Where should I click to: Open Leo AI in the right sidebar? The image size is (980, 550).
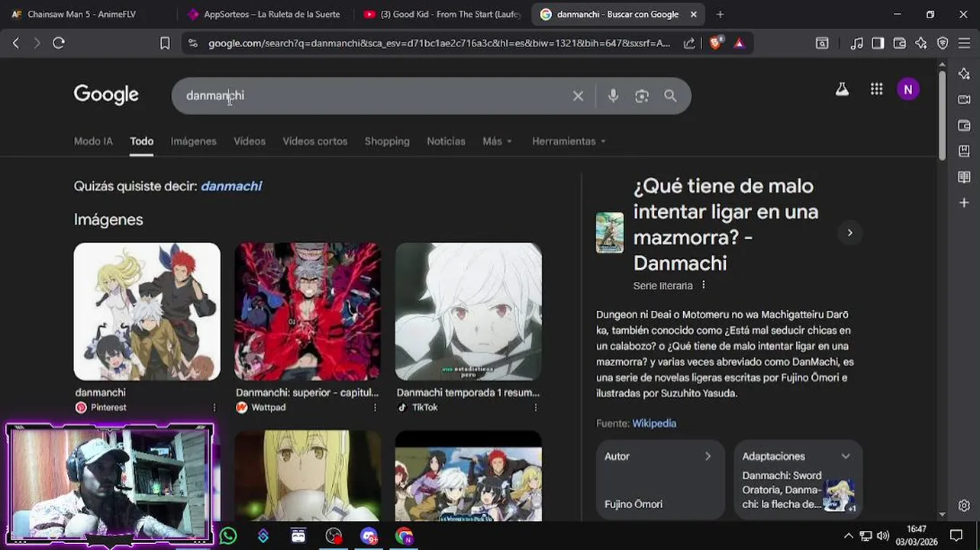[x=964, y=74]
